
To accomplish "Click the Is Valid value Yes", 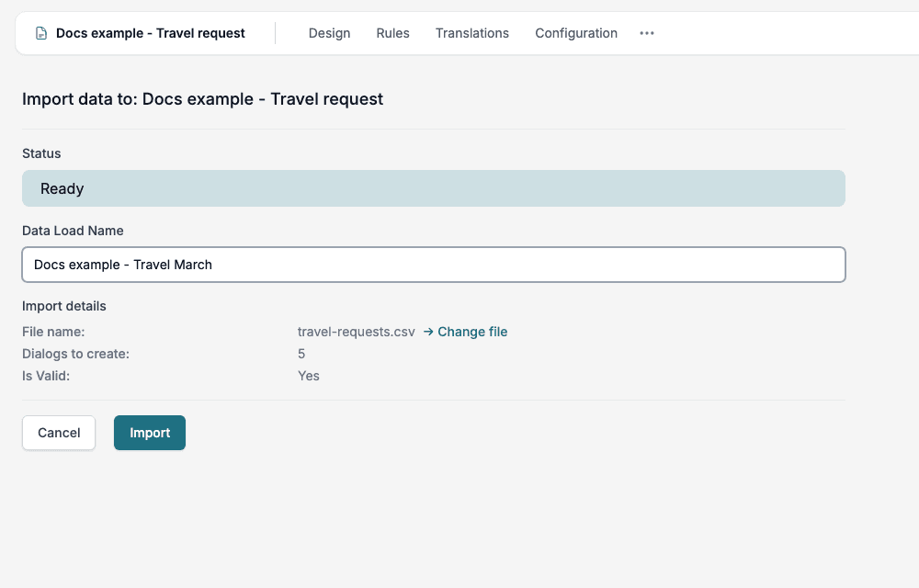I will [308, 376].
